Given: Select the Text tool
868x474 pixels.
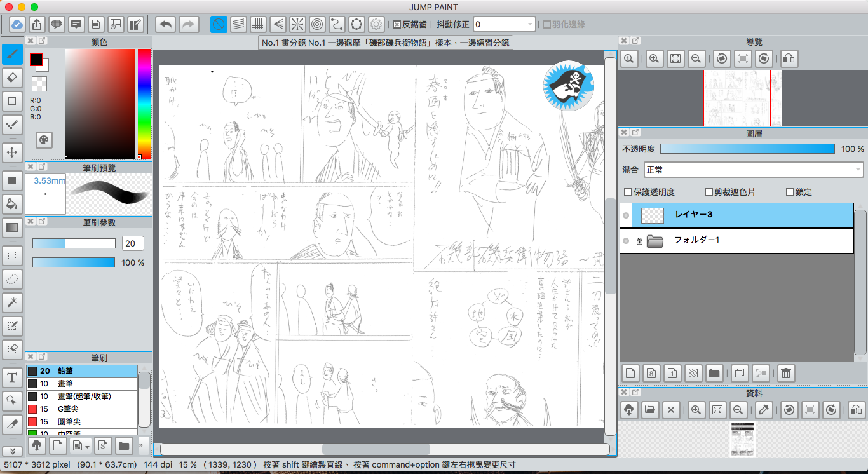Looking at the screenshot, I should 12,377.
